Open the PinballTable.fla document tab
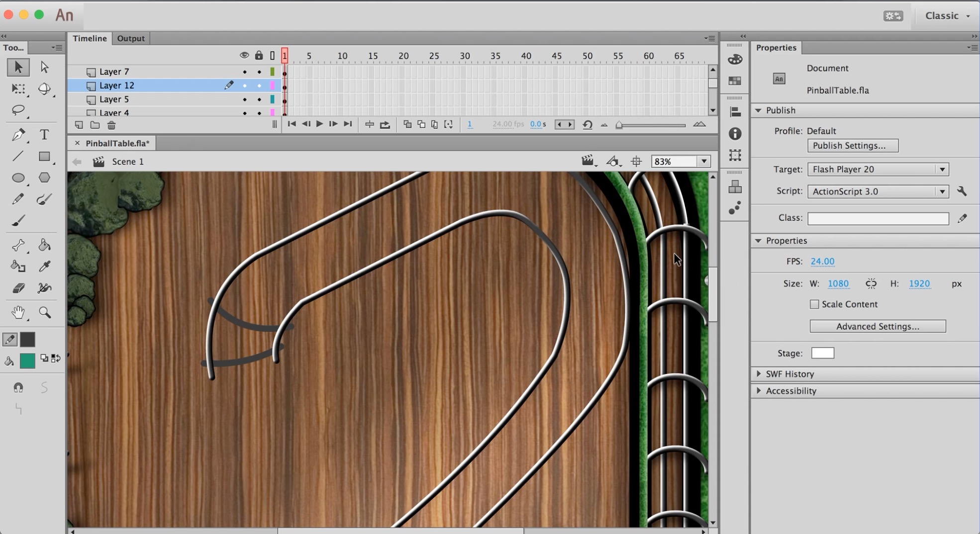The height and width of the screenshot is (534, 980). 117,143
